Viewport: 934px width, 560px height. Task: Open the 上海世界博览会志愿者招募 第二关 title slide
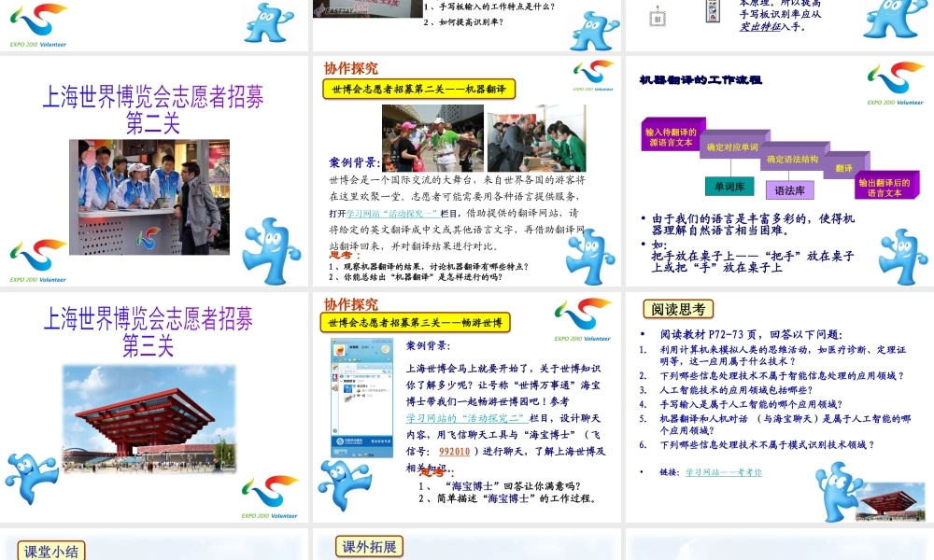click(153, 171)
